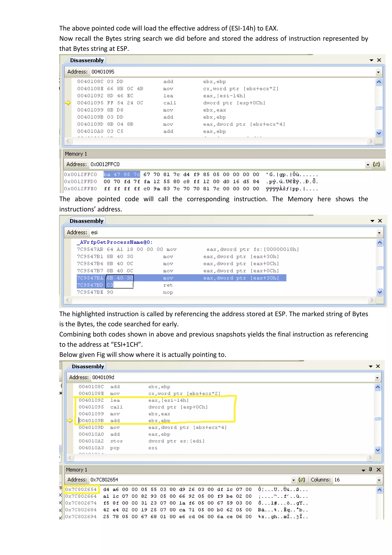The height and width of the screenshot is (555, 392).
Task: Click the call instruction at 00401095 in first listing
Action: [171, 103]
